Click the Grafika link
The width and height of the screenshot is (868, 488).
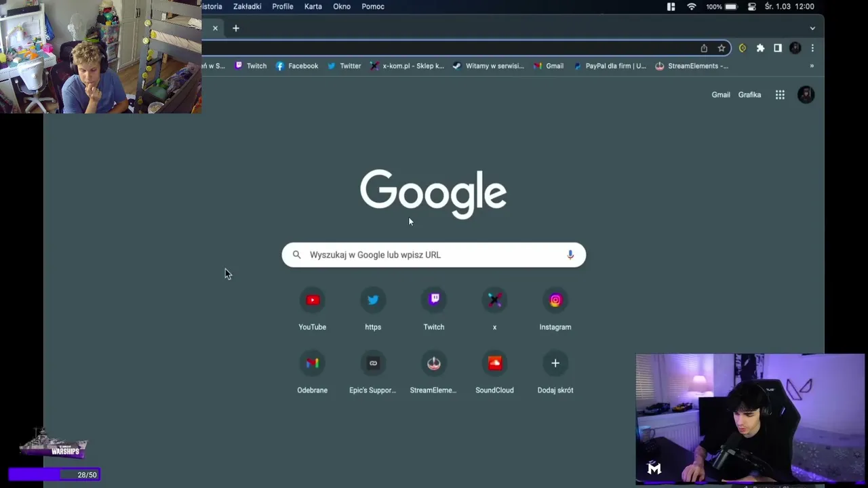749,95
